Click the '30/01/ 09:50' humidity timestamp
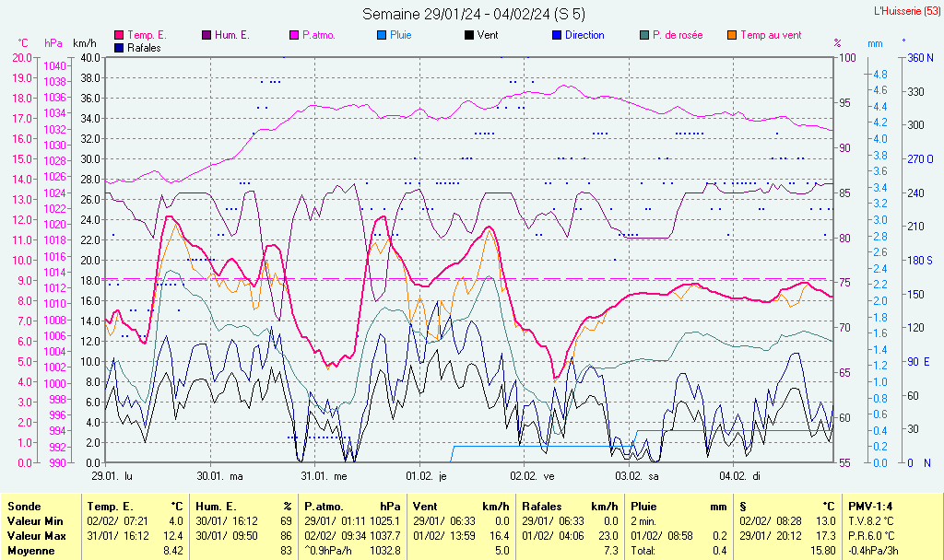This screenshot has height=560, width=944. tap(227, 535)
